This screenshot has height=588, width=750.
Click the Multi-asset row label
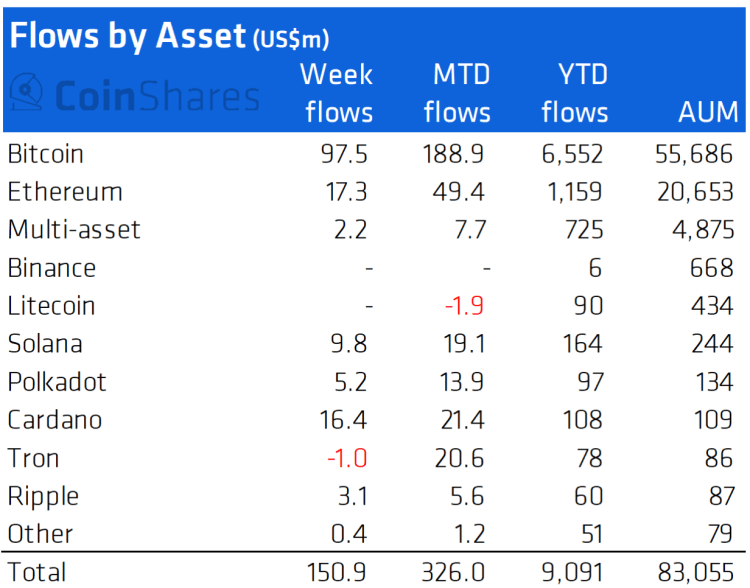click(x=73, y=230)
